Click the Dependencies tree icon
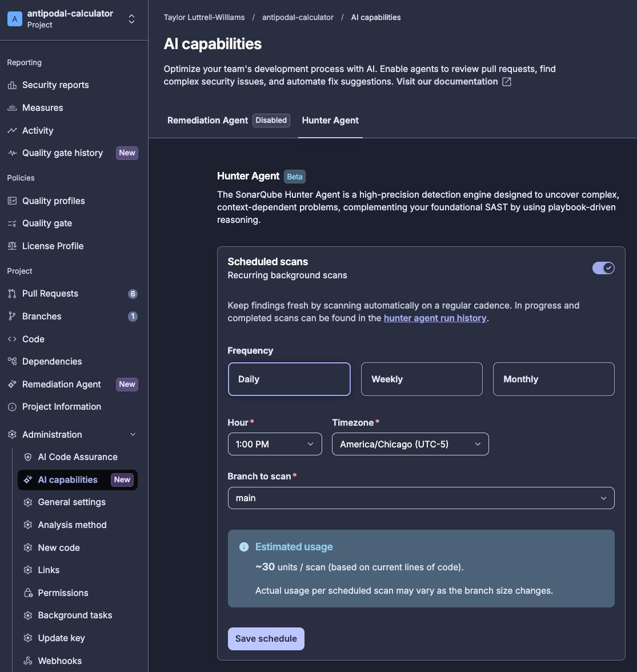The width and height of the screenshot is (637, 672). click(x=12, y=362)
